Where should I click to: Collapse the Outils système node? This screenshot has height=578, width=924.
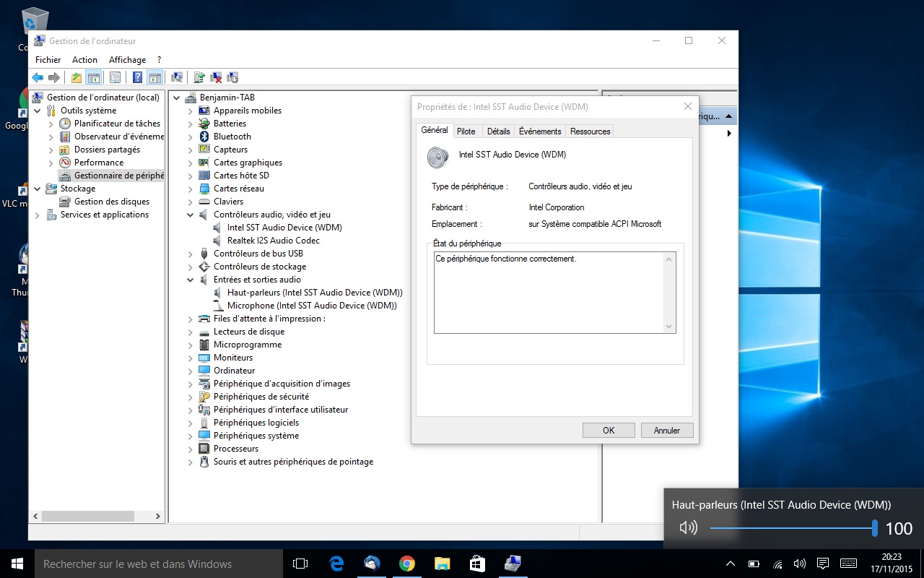pos(38,111)
